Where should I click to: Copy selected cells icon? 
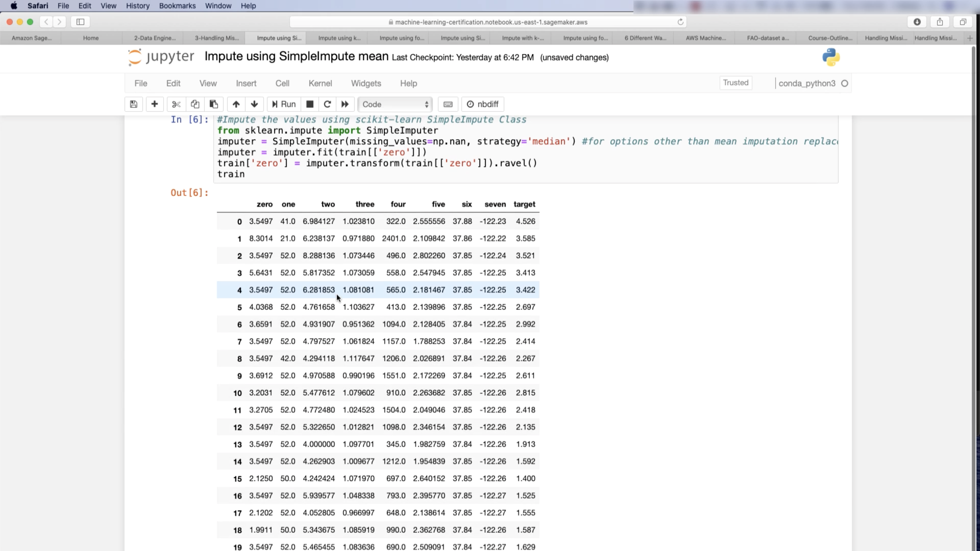tap(195, 104)
